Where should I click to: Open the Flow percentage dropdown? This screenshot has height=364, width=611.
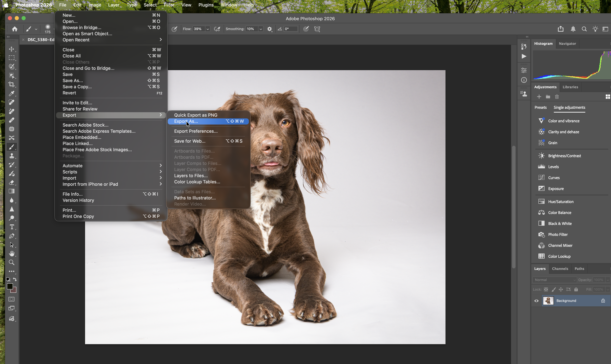208,29
